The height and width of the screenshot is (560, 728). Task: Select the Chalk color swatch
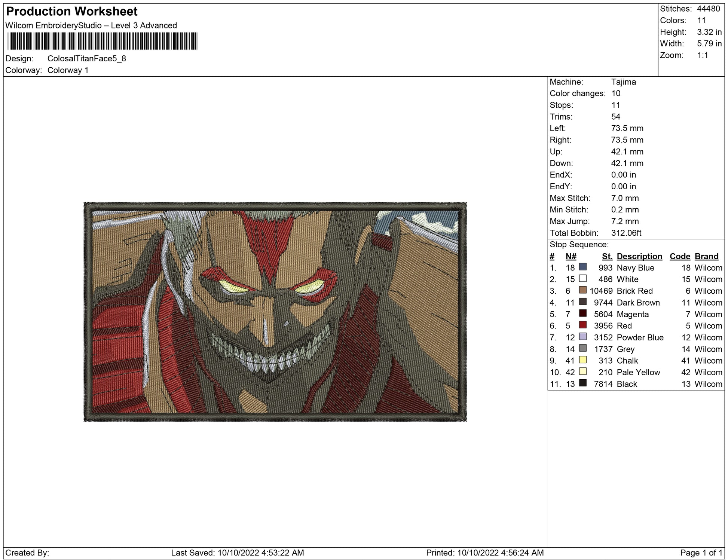point(582,359)
